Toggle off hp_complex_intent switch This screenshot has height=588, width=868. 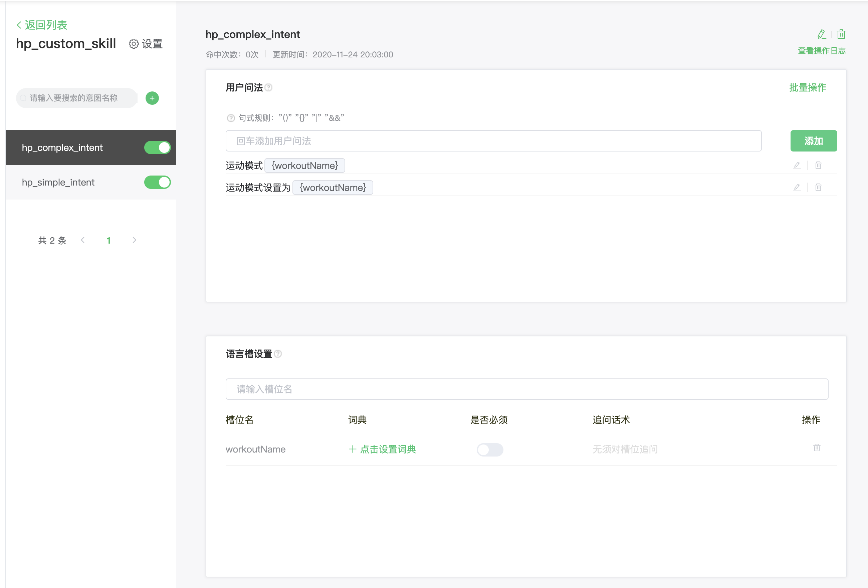[x=157, y=148]
